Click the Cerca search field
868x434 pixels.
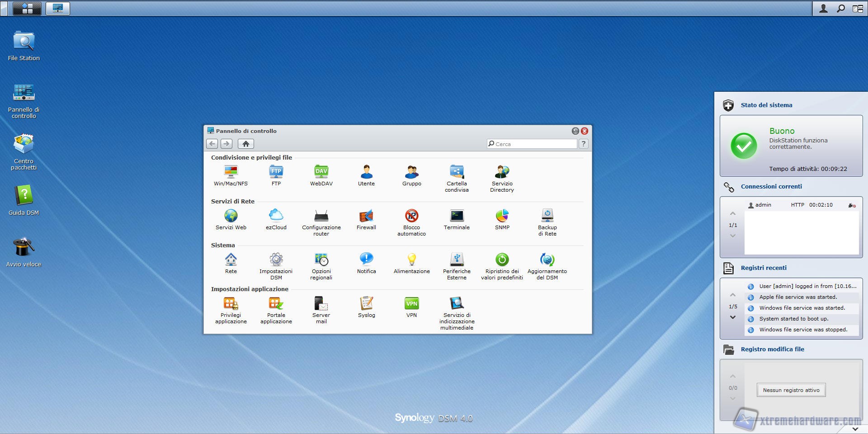(x=533, y=144)
